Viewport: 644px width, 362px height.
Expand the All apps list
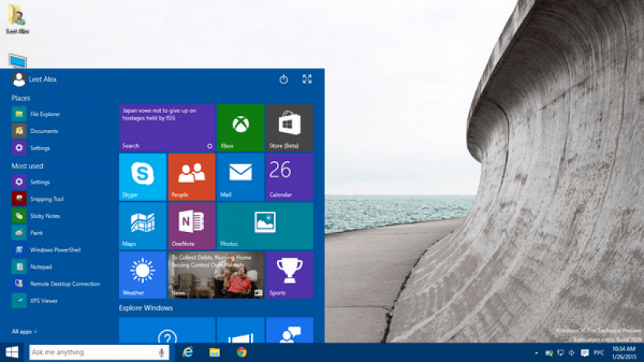(x=23, y=332)
